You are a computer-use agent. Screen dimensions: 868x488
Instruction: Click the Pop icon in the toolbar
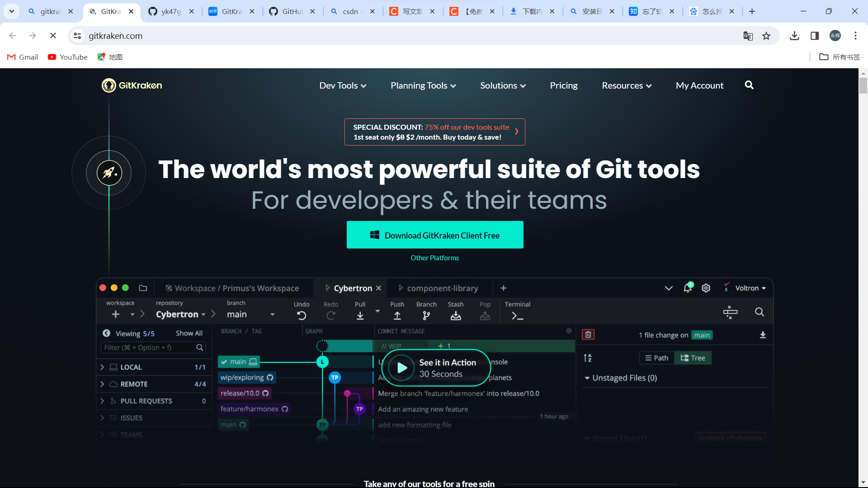[485, 315]
